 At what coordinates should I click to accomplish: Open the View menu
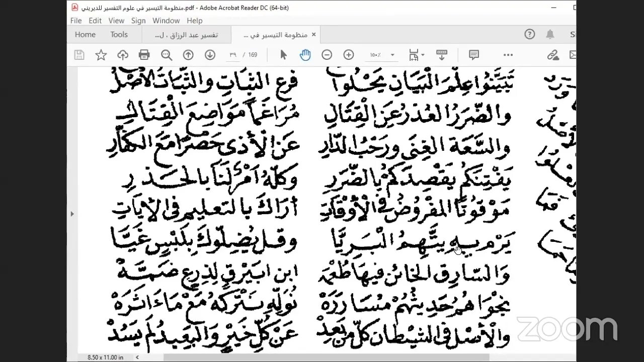[116, 21]
